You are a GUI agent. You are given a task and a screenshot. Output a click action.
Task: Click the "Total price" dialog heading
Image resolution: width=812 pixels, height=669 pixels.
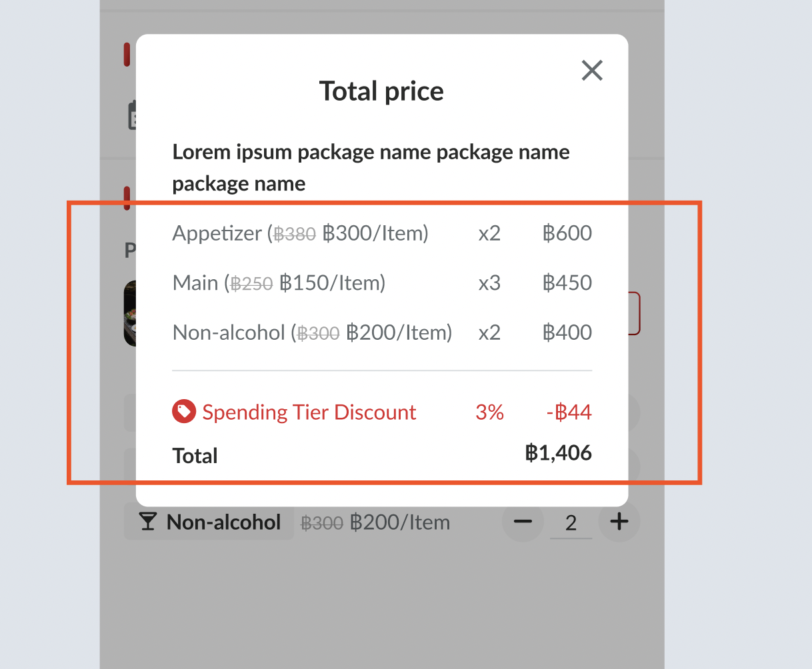[x=381, y=91]
